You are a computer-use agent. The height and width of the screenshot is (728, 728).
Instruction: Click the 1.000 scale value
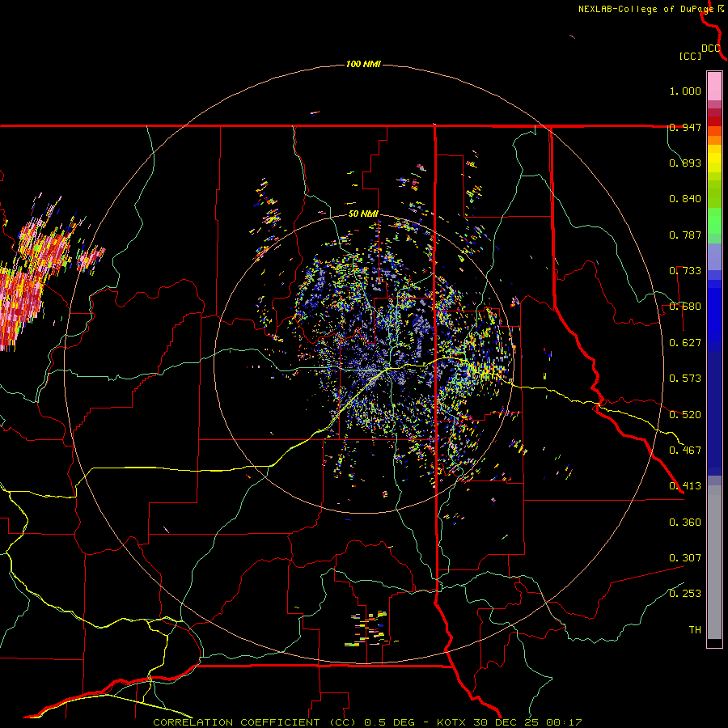[685, 91]
